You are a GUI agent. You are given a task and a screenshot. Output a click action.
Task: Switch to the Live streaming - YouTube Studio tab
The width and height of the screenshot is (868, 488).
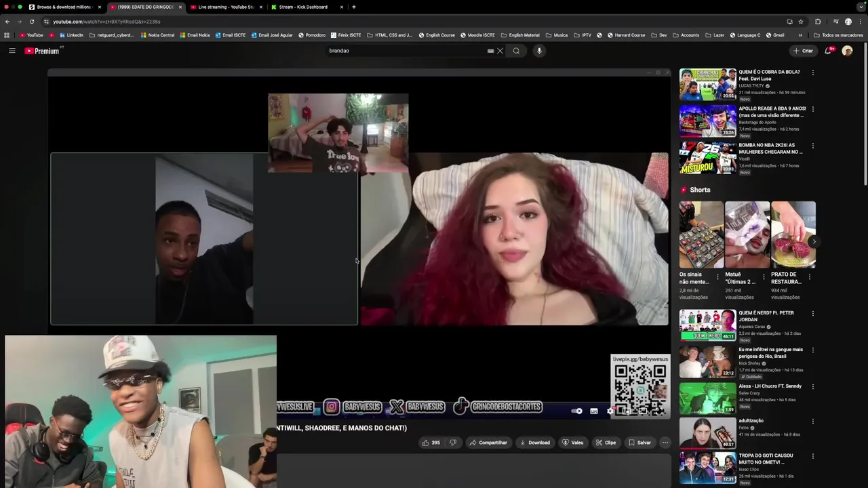(226, 7)
